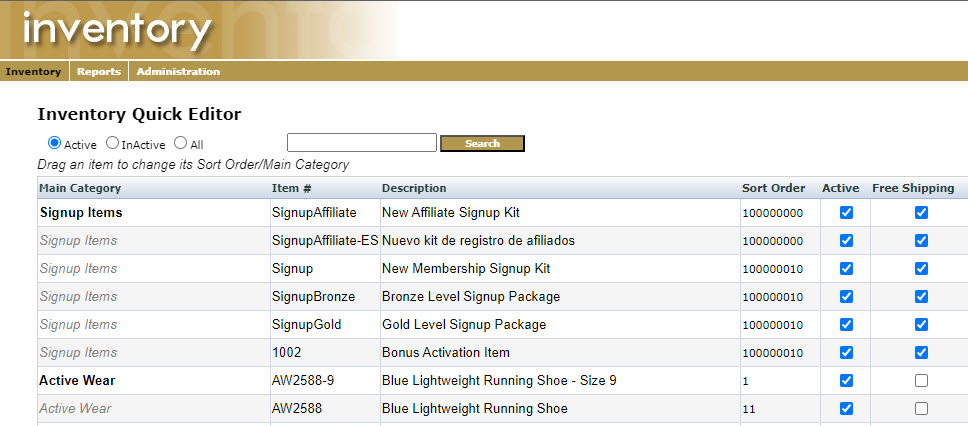Click the inventory logo banner

pos(118,30)
